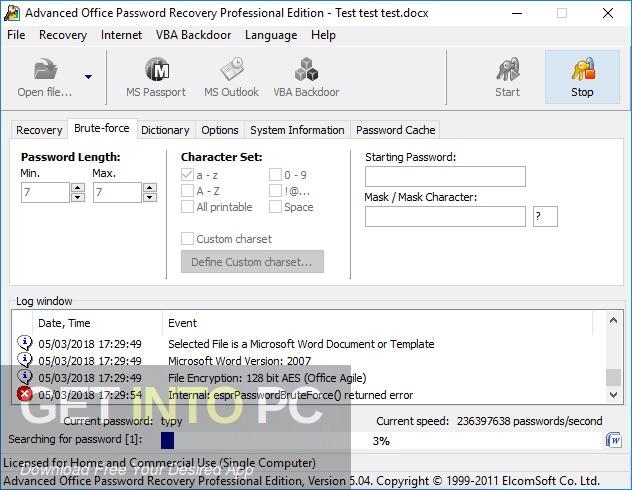Open the Options tab

[x=220, y=130]
